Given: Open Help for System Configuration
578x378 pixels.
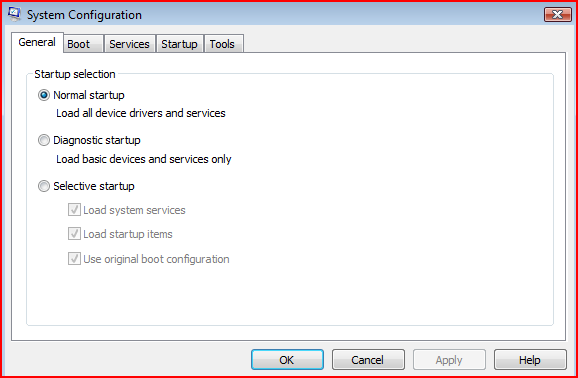Looking at the screenshot, I should click(x=530, y=360).
